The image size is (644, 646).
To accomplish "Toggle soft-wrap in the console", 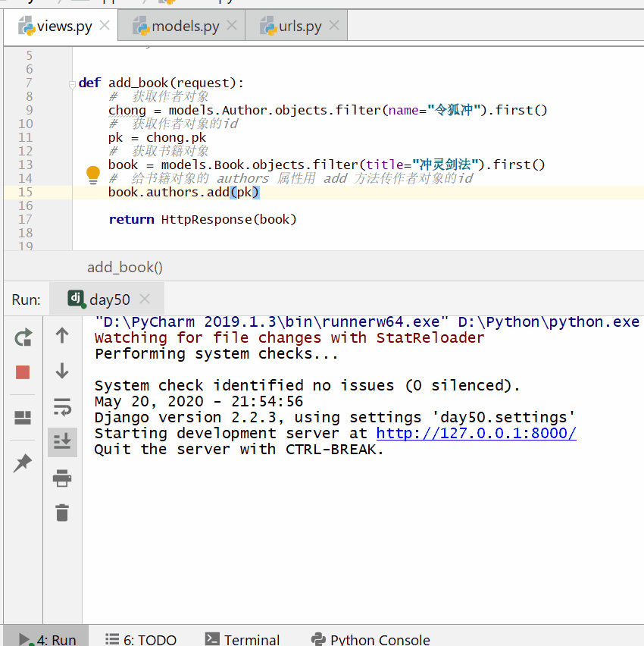I will pyautogui.click(x=62, y=407).
